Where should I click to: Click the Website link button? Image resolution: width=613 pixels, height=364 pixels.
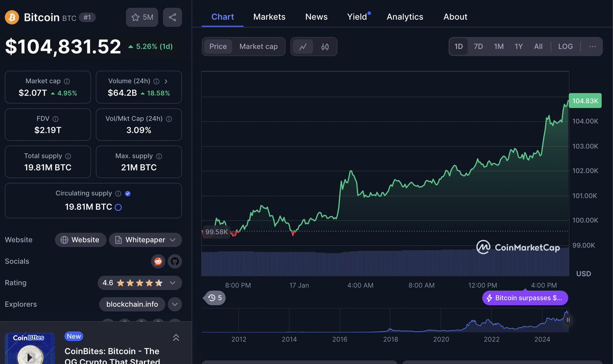80,240
